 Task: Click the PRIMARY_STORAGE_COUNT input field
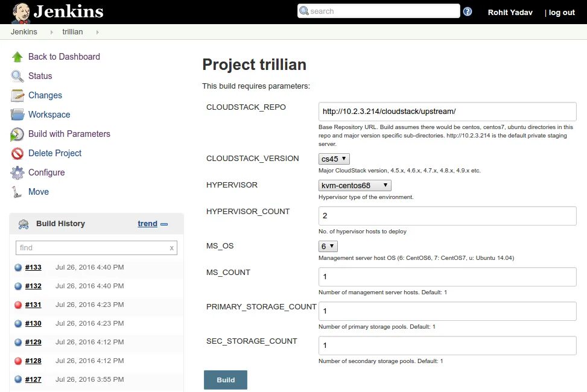448,311
